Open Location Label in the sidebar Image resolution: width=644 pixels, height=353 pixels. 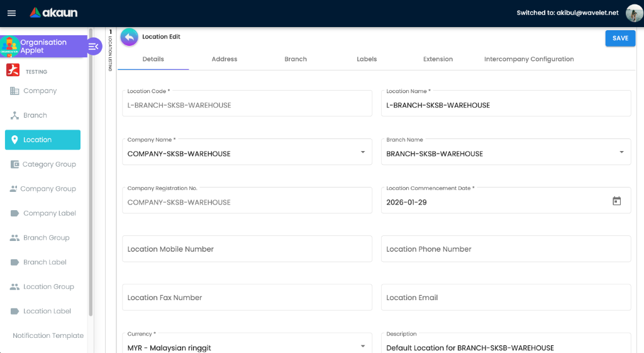[x=43, y=311]
